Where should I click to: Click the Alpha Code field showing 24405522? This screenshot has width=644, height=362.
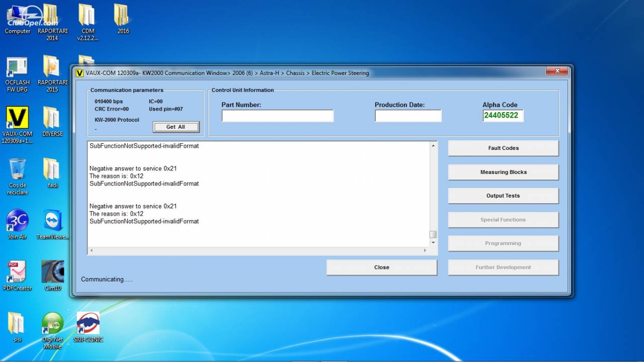[503, 116]
